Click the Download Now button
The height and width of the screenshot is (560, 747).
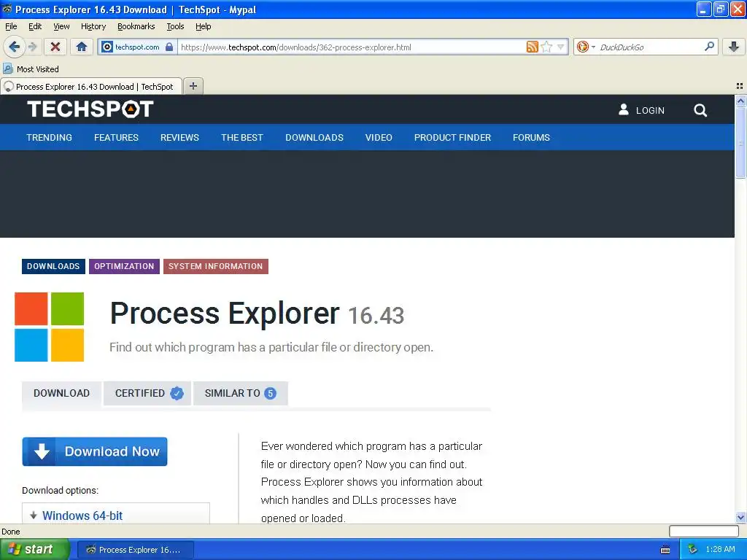pyautogui.click(x=95, y=451)
